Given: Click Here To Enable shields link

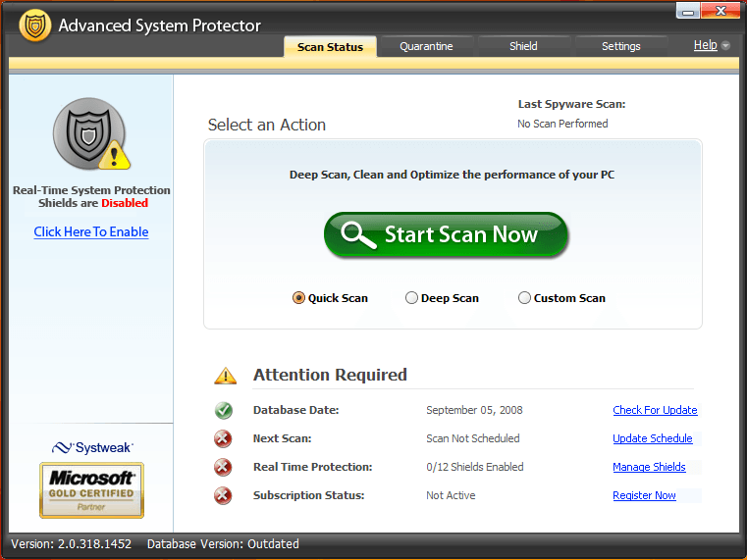Looking at the screenshot, I should coord(91,231).
